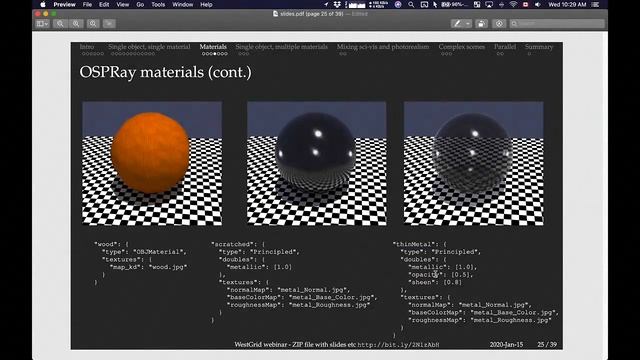Click the volume speaker icon
Screen dimensions: 640x360
click(x=538, y=4)
